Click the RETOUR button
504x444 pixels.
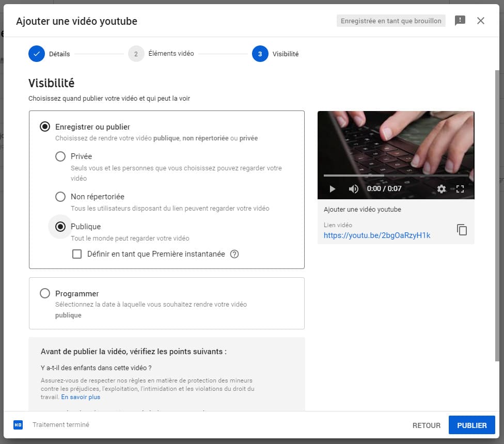(426, 425)
